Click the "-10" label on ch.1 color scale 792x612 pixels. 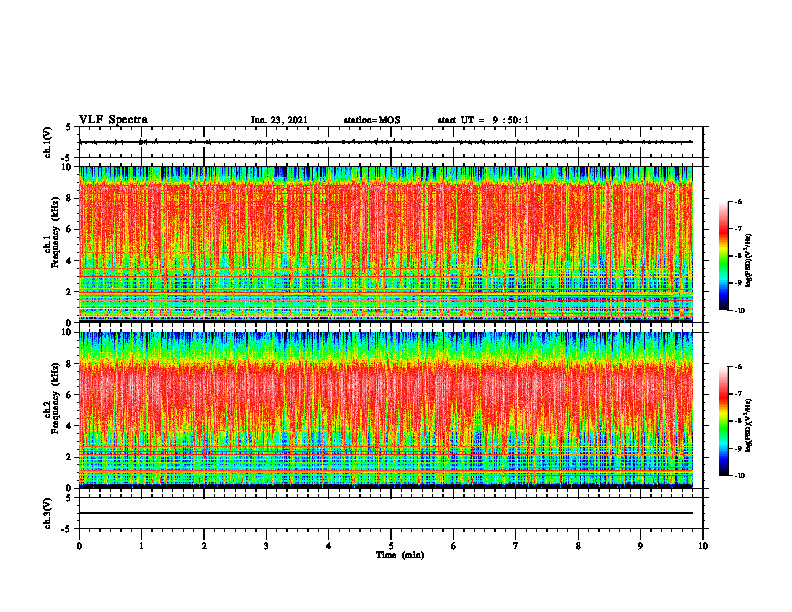click(739, 311)
